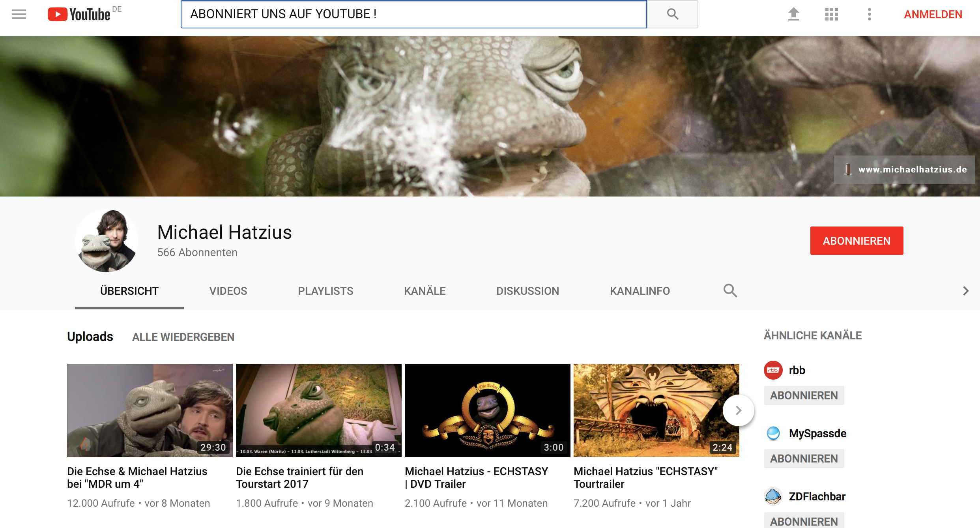The width and height of the screenshot is (980, 528).
Task: Show next uploads with carousel arrow
Action: tap(739, 410)
